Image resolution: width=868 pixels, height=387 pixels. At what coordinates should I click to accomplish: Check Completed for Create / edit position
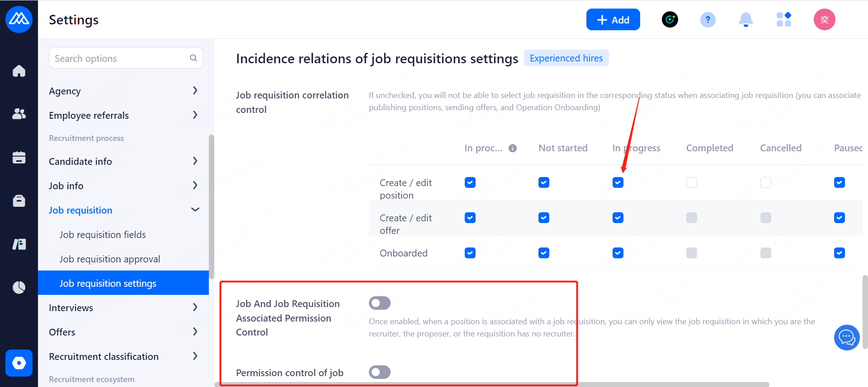click(x=691, y=182)
